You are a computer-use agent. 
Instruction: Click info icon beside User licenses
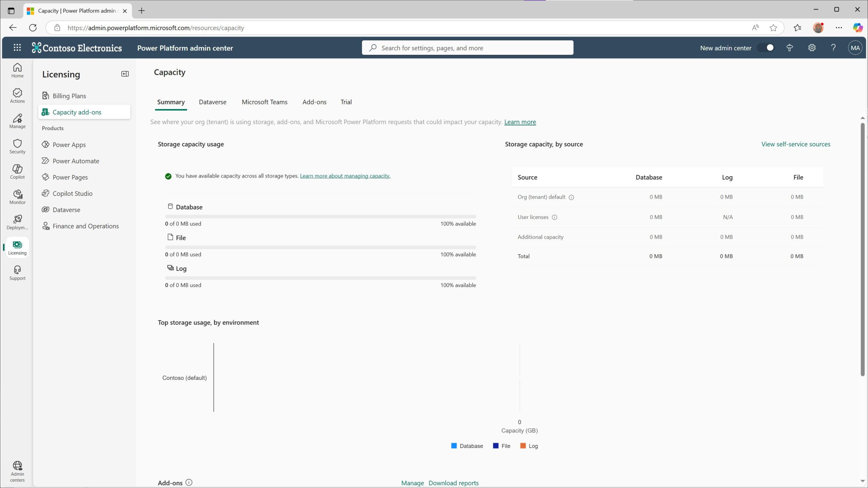click(x=554, y=217)
